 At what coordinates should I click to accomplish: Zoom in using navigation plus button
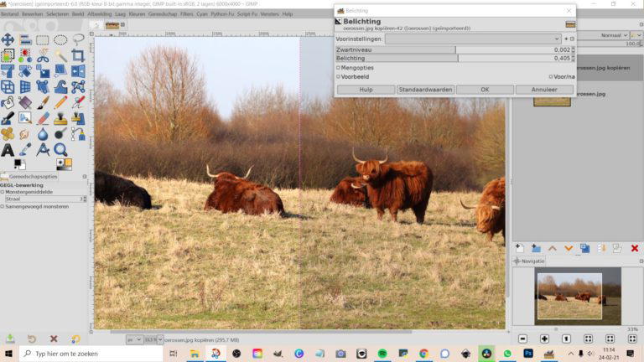(544, 339)
